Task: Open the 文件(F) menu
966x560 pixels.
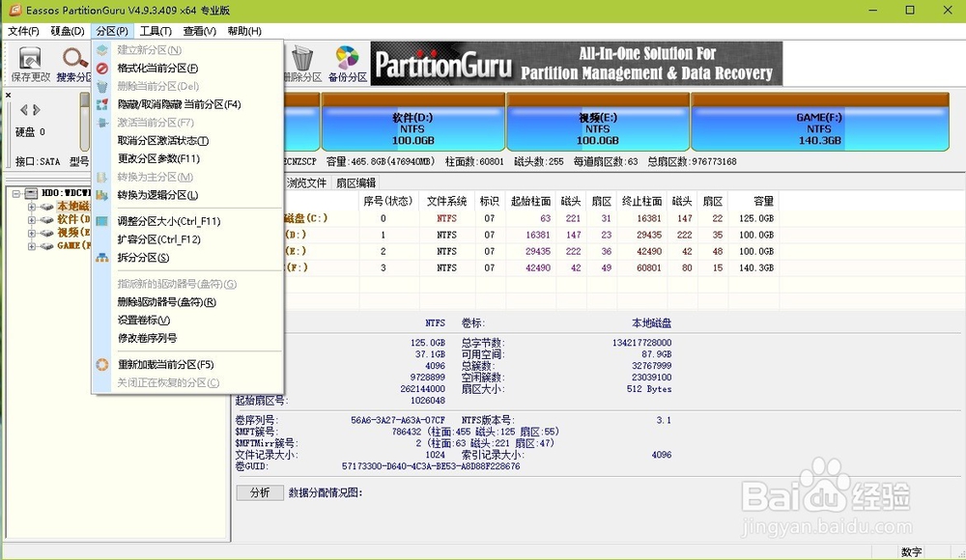Action: (x=23, y=31)
